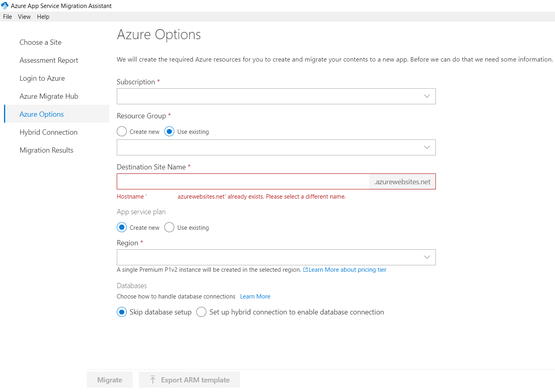The width and height of the screenshot is (555, 392).
Task: Open the Help menu
Action: click(43, 17)
